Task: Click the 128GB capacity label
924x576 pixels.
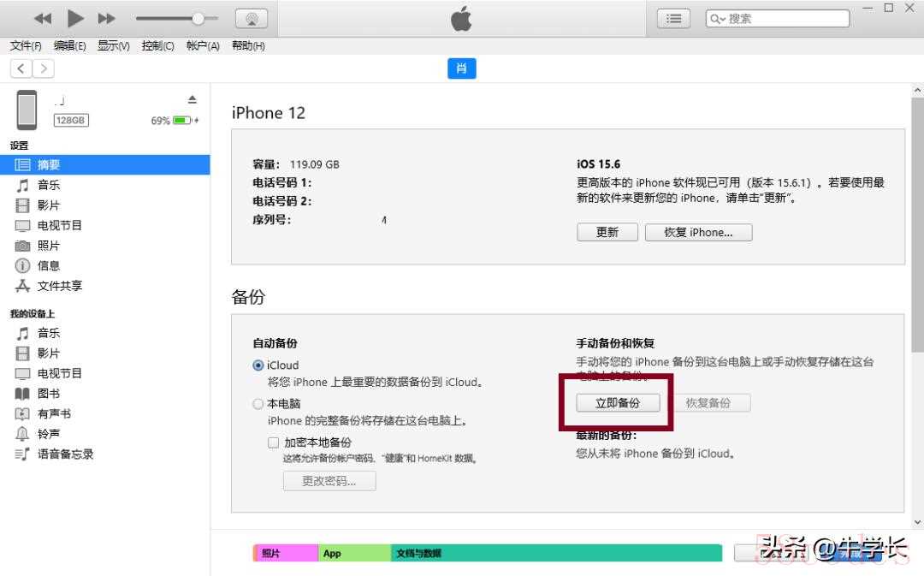Action: point(71,121)
